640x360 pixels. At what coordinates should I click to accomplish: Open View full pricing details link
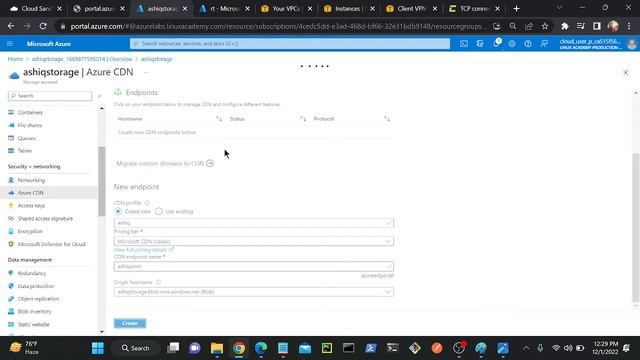144,250
